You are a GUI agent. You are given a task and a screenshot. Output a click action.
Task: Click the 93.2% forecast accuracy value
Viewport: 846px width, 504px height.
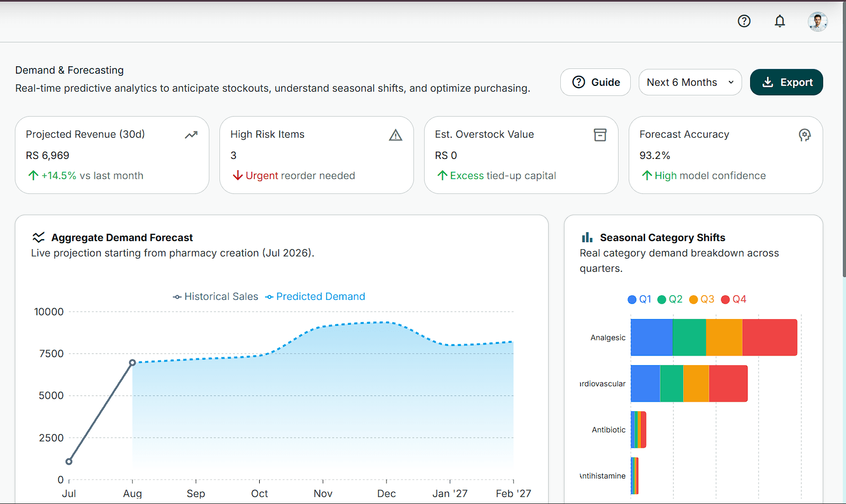pos(655,155)
